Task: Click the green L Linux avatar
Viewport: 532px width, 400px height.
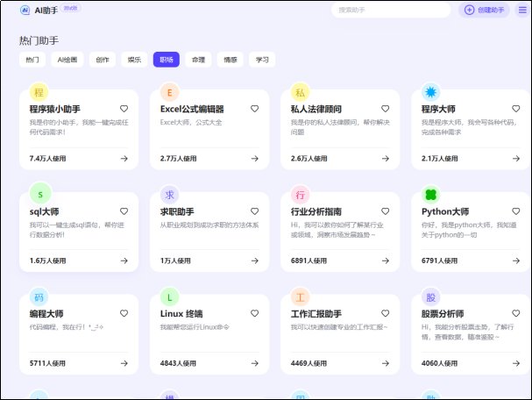Action: [x=170, y=297]
